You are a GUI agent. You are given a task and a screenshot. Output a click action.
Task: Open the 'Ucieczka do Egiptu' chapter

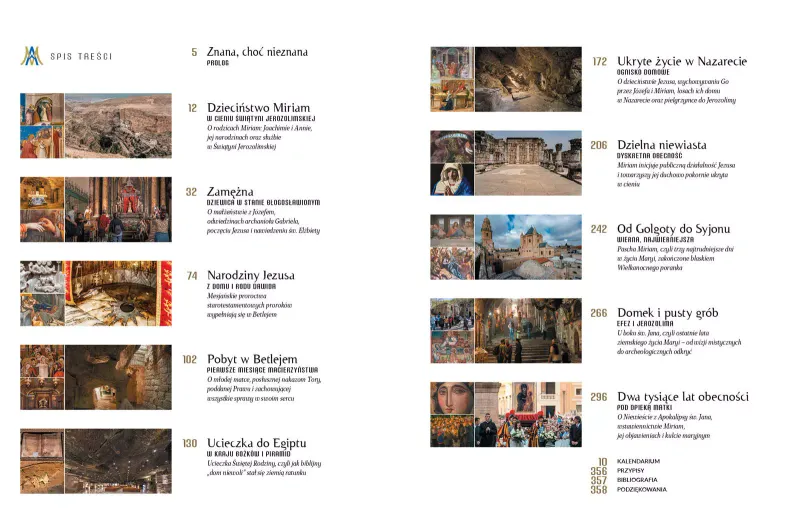(256, 442)
